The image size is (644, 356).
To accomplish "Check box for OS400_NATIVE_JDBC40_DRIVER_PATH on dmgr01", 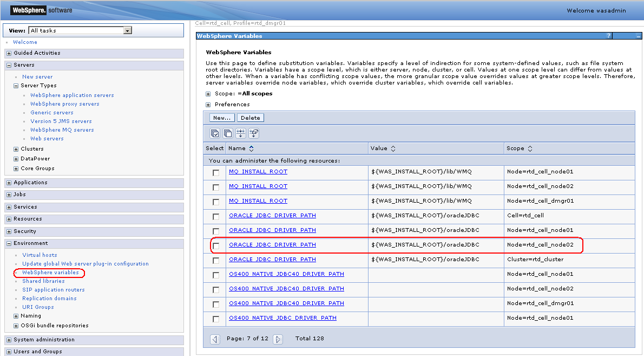I will pyautogui.click(x=216, y=304).
